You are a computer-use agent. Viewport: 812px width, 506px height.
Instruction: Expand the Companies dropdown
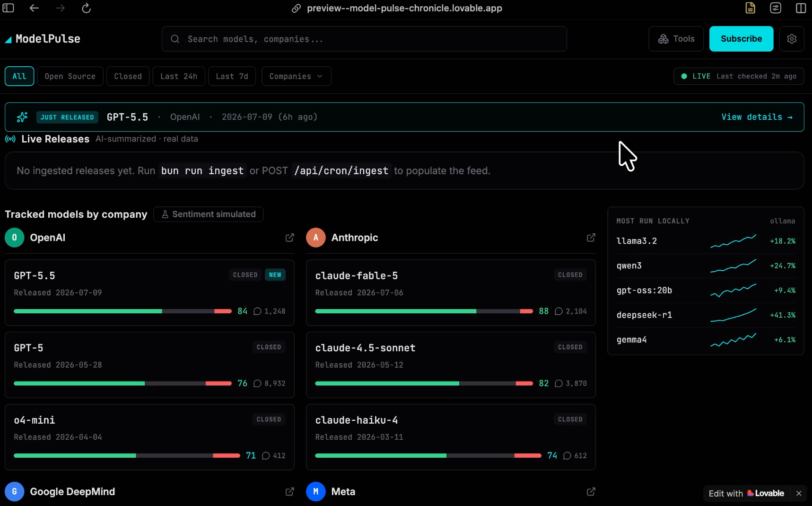coord(296,76)
